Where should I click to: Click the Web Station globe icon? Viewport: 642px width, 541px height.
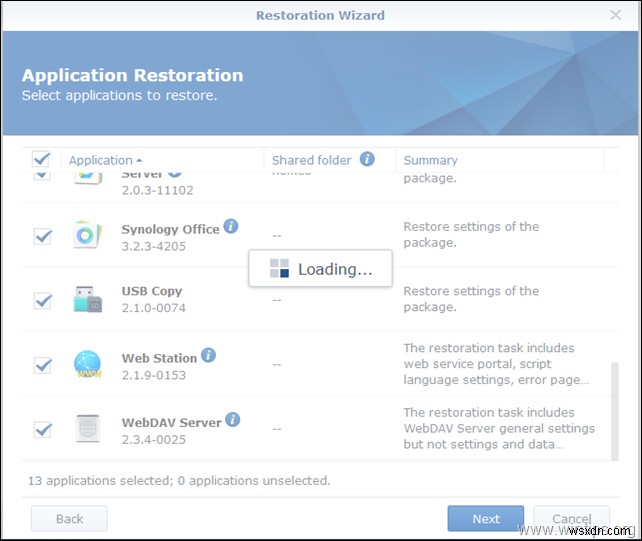pyautogui.click(x=88, y=364)
